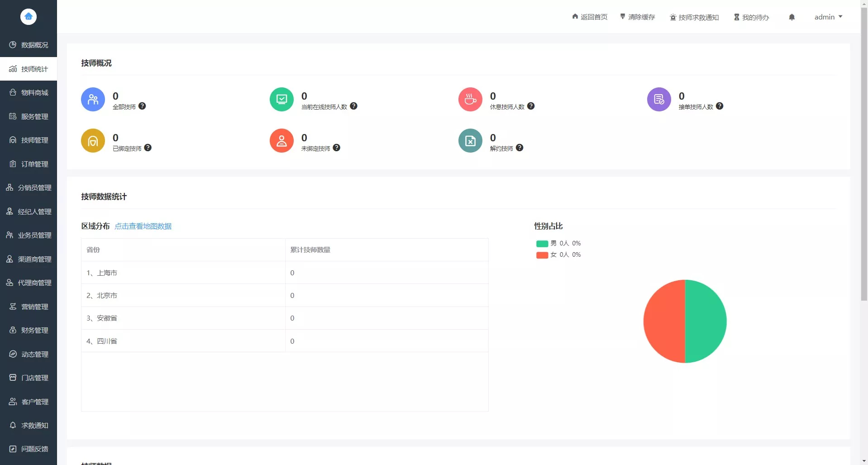Click help icon next to 接单技师人数

click(x=720, y=106)
